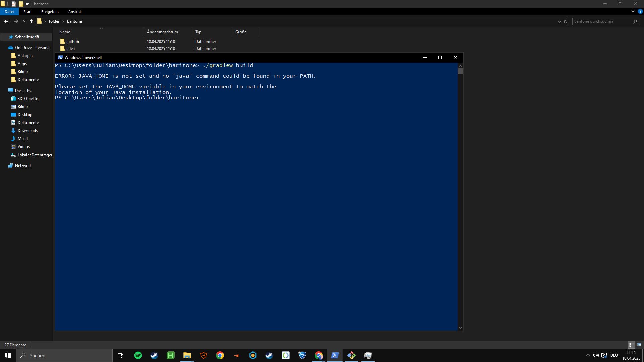Open the network status tray icon
This screenshot has width=644, height=362.
pos(604,355)
